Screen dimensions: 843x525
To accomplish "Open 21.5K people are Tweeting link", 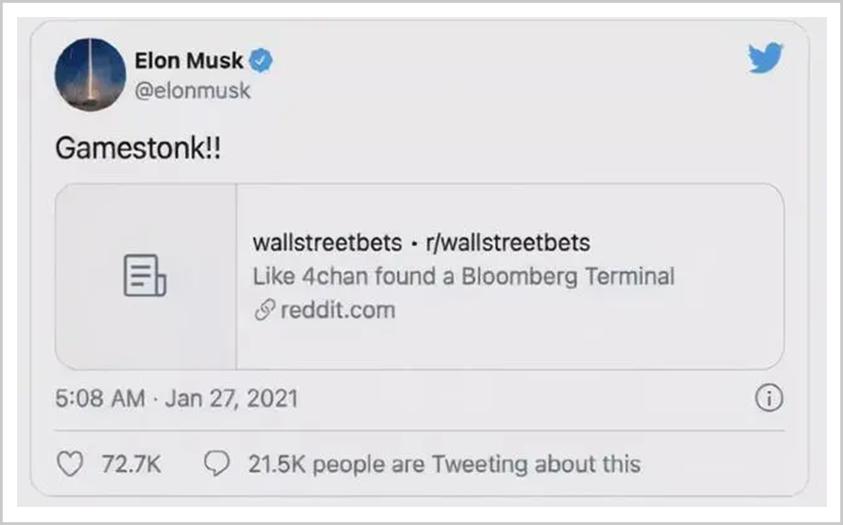I will click(x=442, y=463).
